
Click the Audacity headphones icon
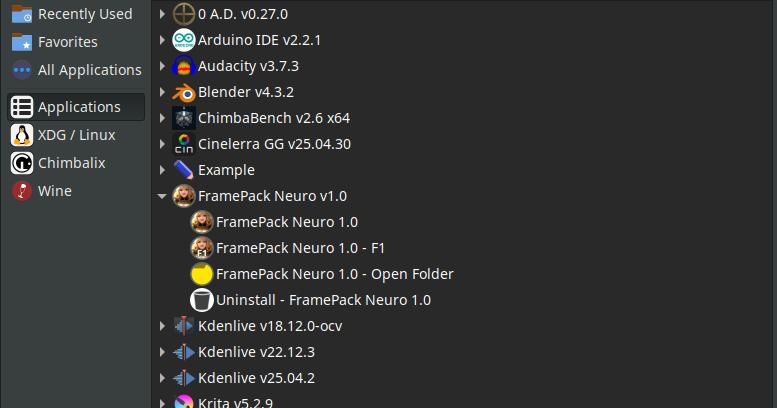(x=184, y=66)
